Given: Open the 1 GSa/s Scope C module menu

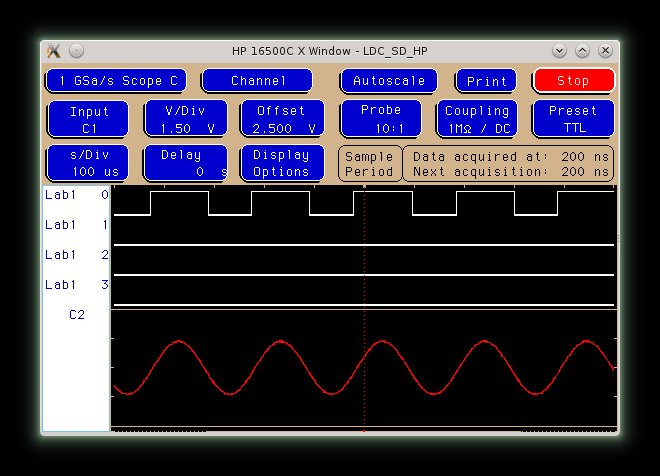Looking at the screenshot, I should (116, 81).
